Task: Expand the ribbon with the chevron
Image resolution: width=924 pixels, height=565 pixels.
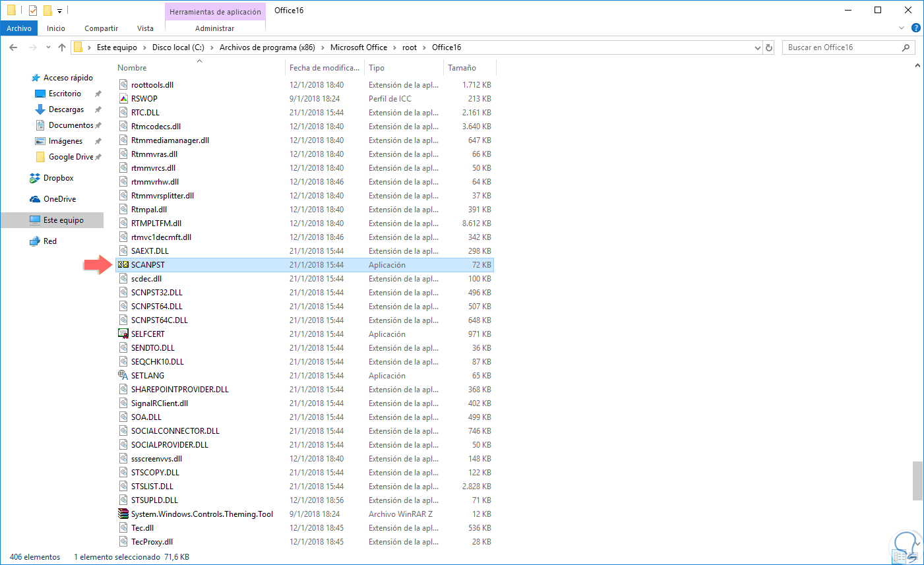Action: pyautogui.click(x=902, y=28)
